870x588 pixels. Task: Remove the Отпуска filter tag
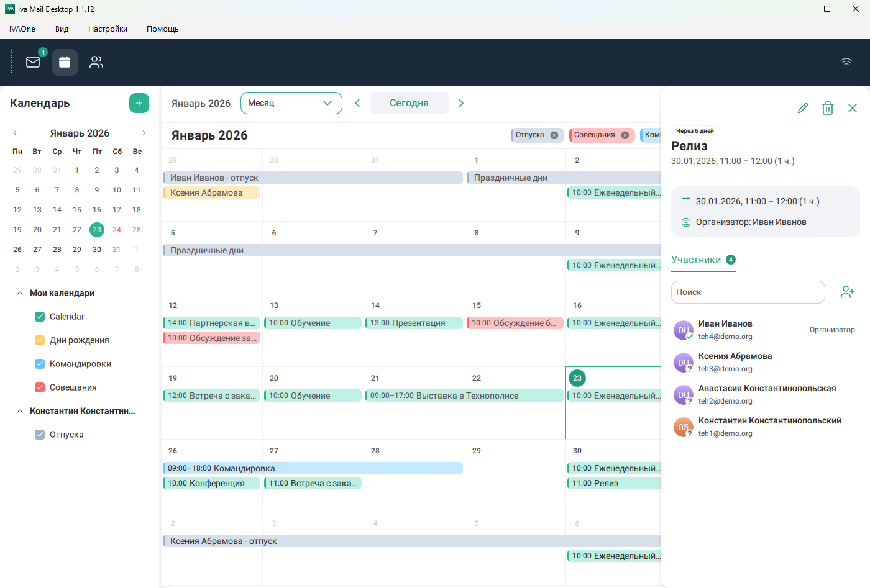tap(554, 135)
